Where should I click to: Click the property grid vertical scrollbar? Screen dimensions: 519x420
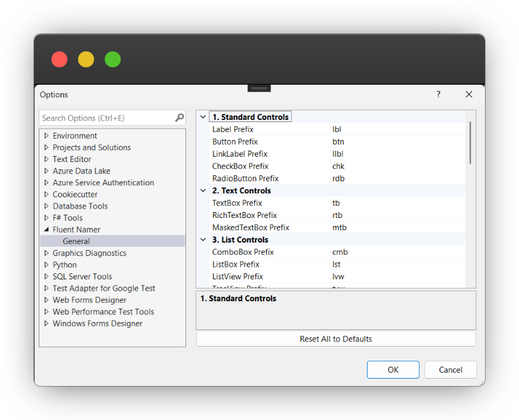[470, 143]
